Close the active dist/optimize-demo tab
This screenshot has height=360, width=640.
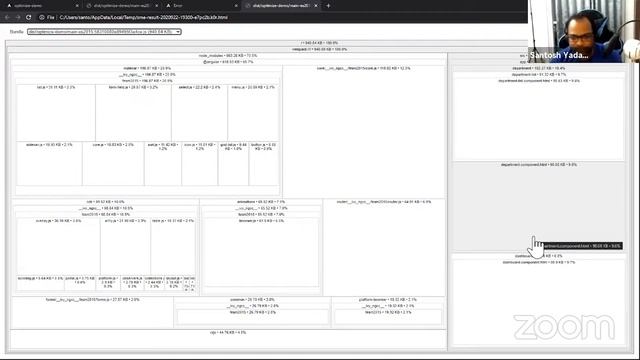point(316,6)
